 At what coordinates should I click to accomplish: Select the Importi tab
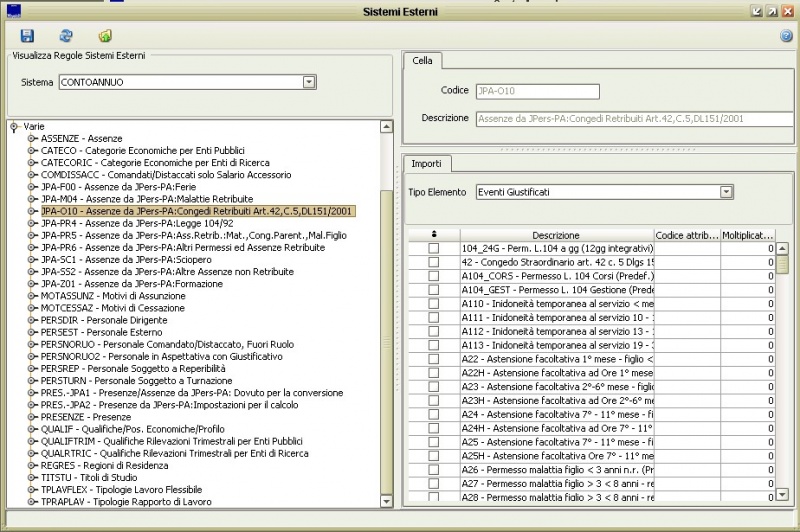click(x=426, y=163)
